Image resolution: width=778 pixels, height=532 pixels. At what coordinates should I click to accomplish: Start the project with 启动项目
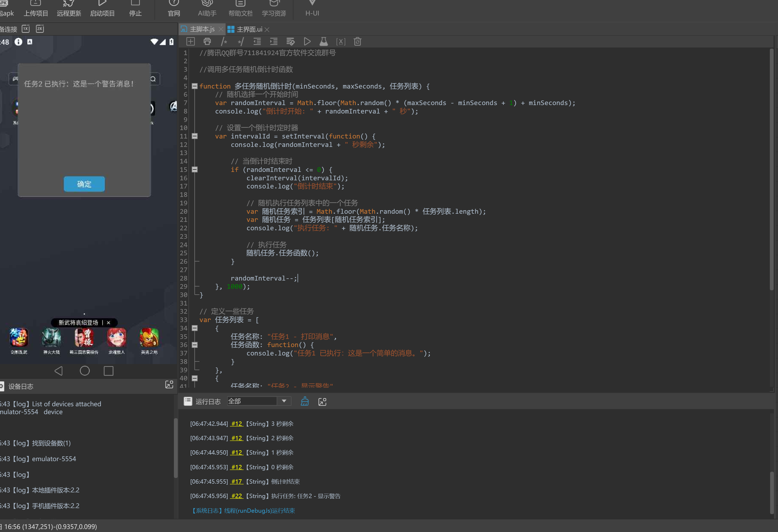(102, 9)
